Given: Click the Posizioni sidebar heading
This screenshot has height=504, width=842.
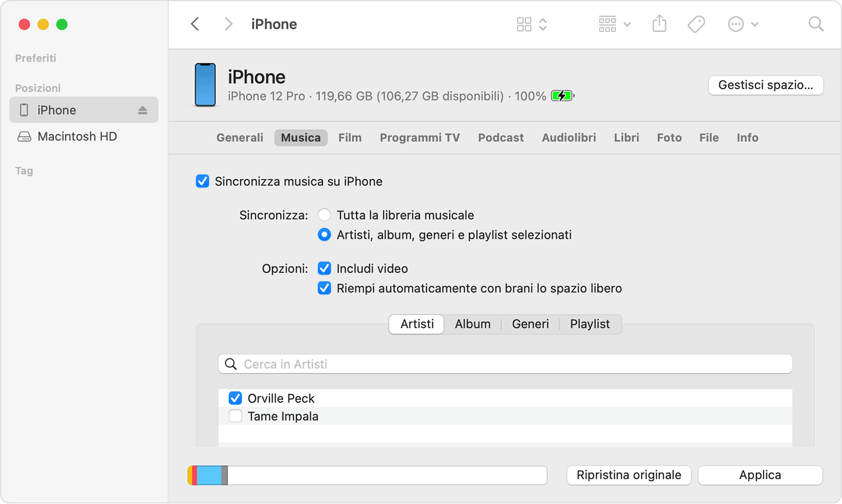Looking at the screenshot, I should 38,88.
